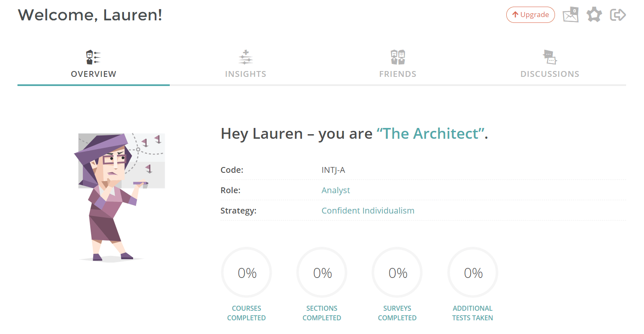The image size is (644, 334).
Task: Open the Analyst role link
Action: (x=336, y=190)
